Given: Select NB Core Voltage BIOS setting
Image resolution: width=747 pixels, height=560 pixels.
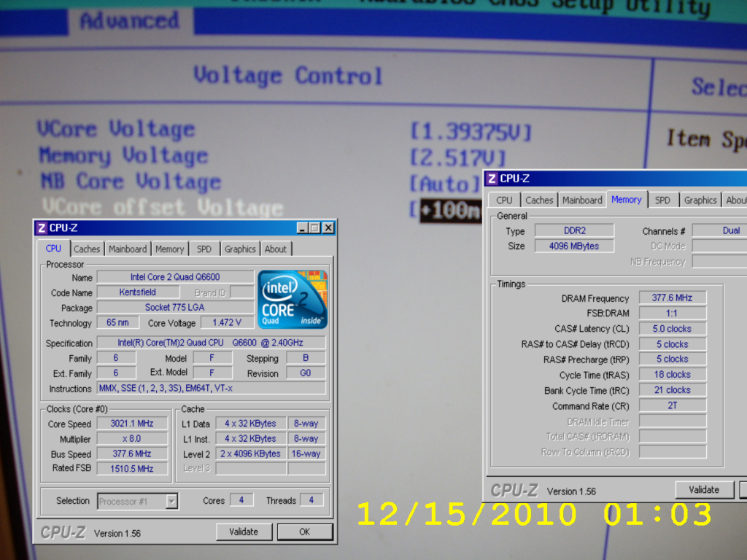Looking at the screenshot, I should (131, 182).
